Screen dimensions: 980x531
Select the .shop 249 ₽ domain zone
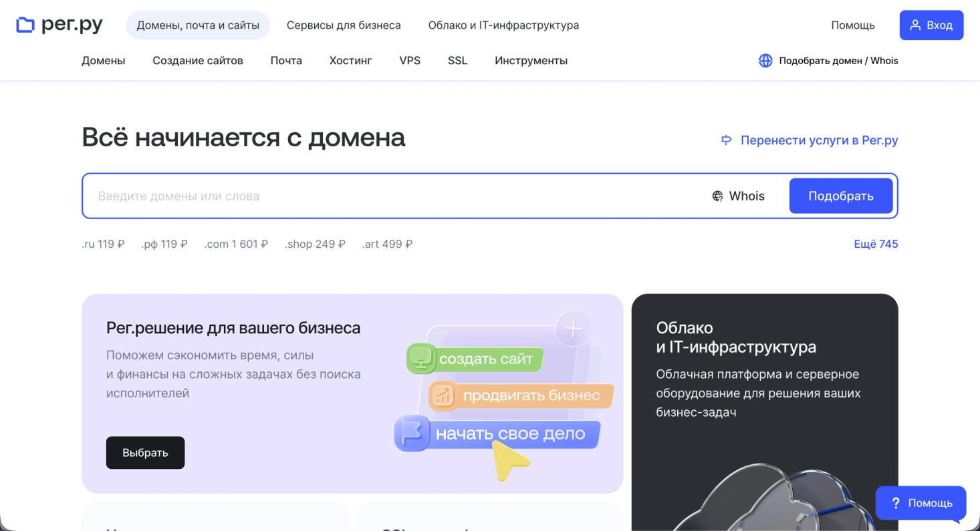click(315, 244)
